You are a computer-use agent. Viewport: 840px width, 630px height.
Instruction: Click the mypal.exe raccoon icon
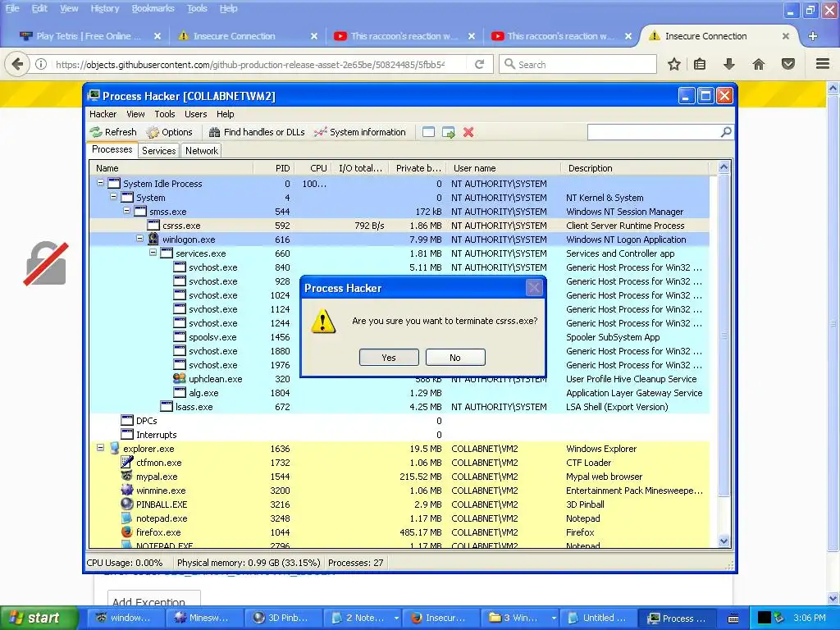coord(127,476)
